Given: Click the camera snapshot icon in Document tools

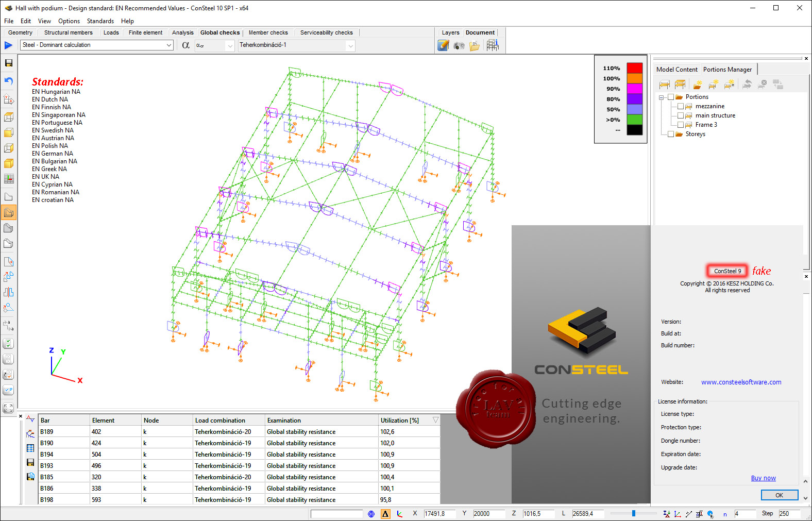Looking at the screenshot, I should 459,45.
